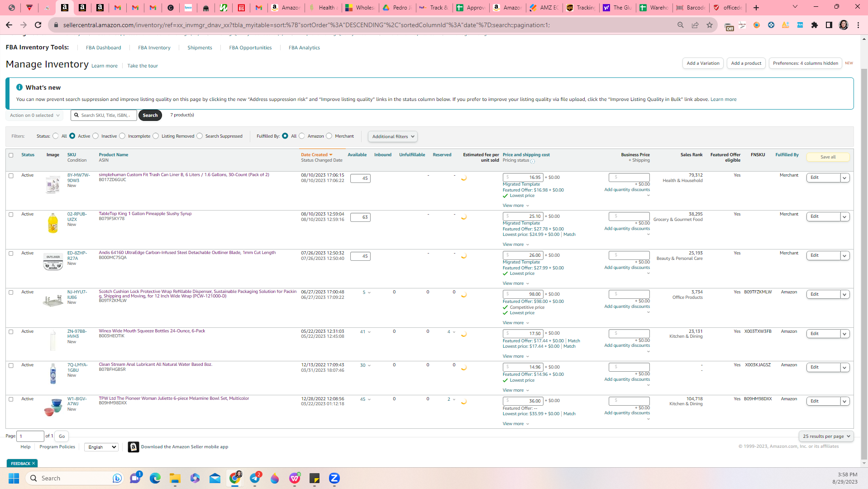The height and width of the screenshot is (489, 868).
Task: Open the FBA Opportunities tab
Action: pyautogui.click(x=250, y=48)
